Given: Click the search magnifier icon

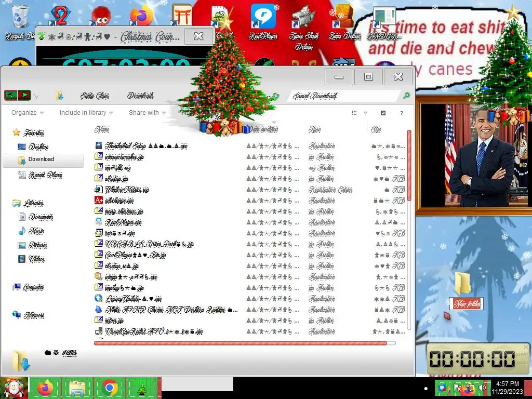Looking at the screenshot, I should click(x=406, y=96).
